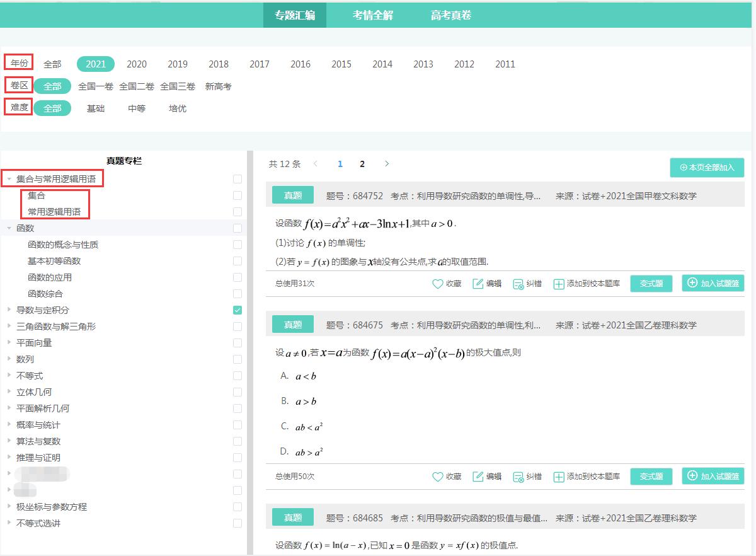Click the heart icon on question 684675
Image resolution: width=756 pixels, height=556 pixels.
coord(438,477)
